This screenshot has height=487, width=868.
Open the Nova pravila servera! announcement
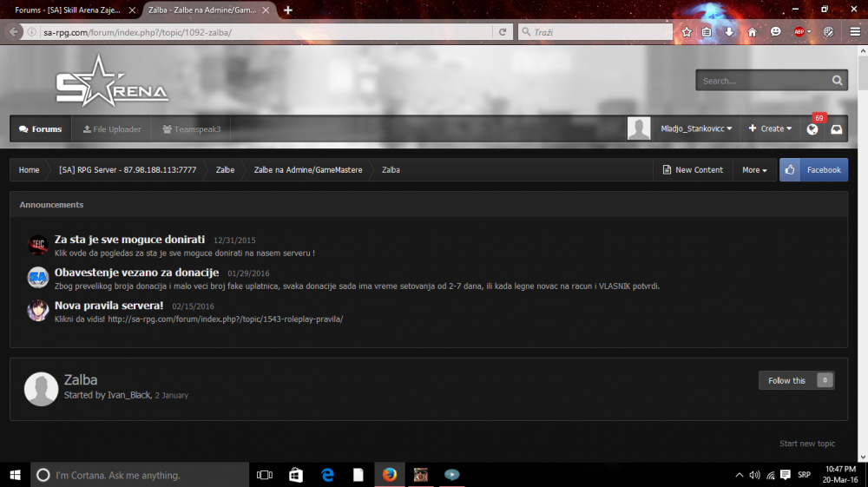(108, 306)
